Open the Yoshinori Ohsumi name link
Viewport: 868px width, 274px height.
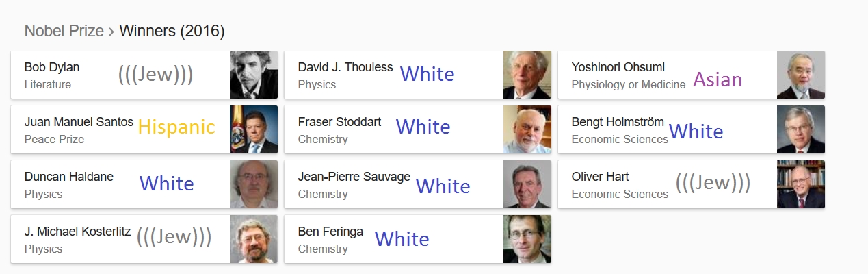tap(618, 67)
